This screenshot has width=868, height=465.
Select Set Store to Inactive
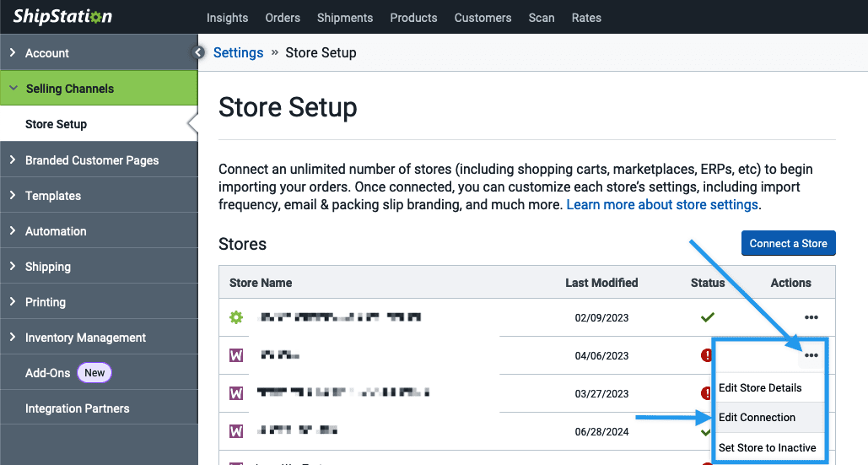pyautogui.click(x=769, y=447)
